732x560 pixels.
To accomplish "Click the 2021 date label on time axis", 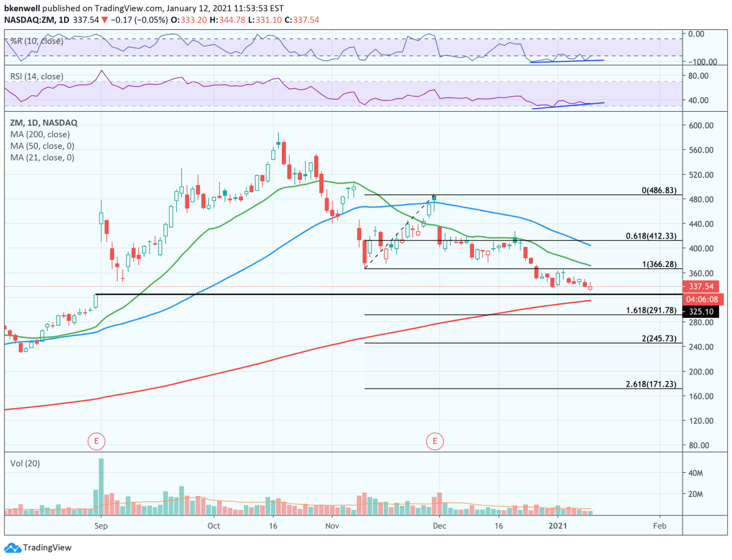I will (x=559, y=525).
